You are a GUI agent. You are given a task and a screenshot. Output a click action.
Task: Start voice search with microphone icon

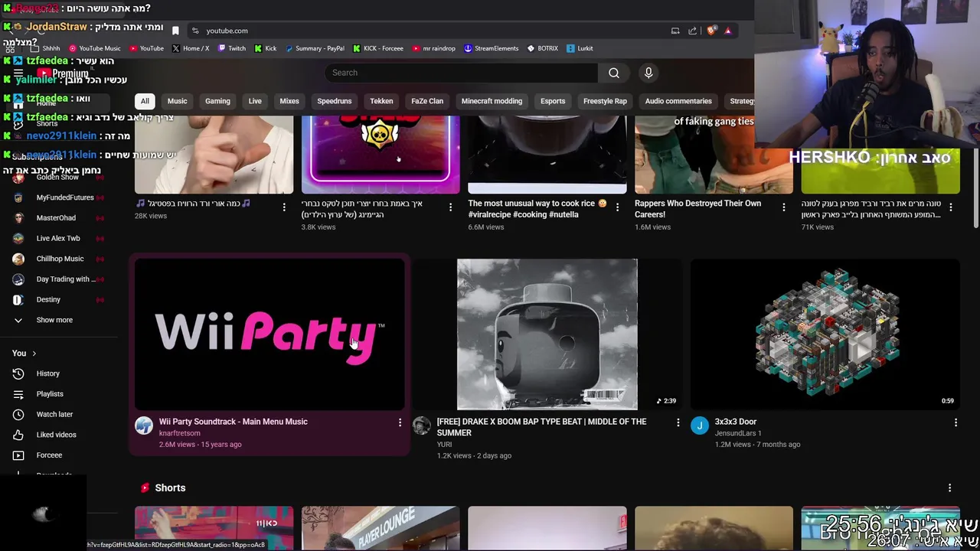[648, 73]
